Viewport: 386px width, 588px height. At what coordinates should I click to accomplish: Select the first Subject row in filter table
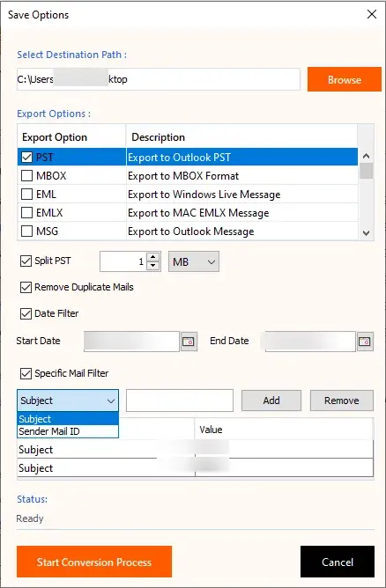[x=195, y=449]
